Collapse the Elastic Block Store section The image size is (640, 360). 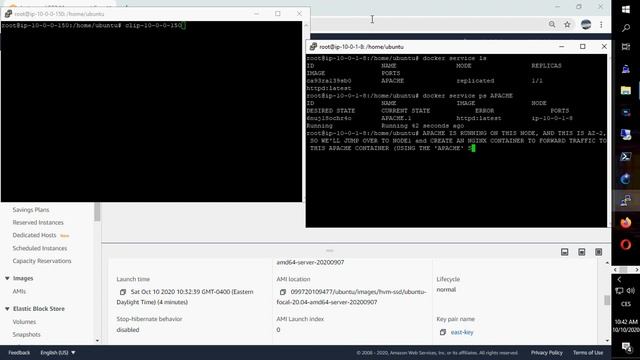[7, 309]
